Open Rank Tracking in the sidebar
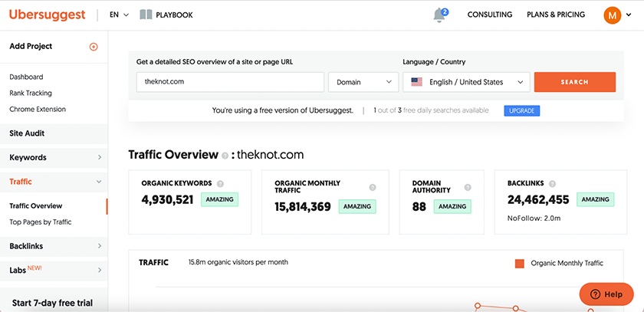 pos(31,94)
